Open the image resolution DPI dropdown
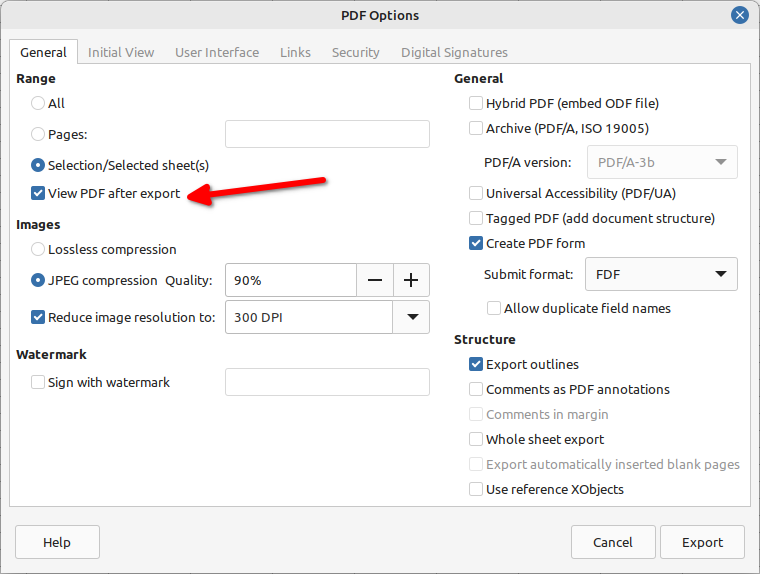 411,317
